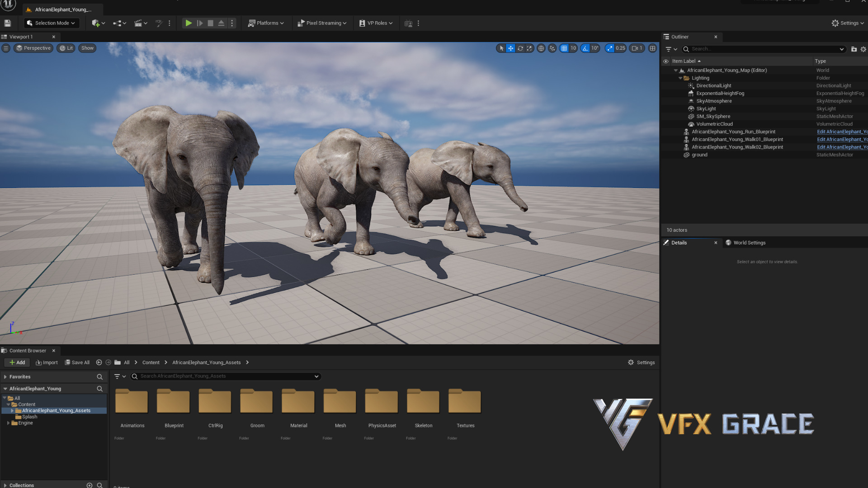
Task: Open viewport options hamburger menu
Action: pos(6,48)
